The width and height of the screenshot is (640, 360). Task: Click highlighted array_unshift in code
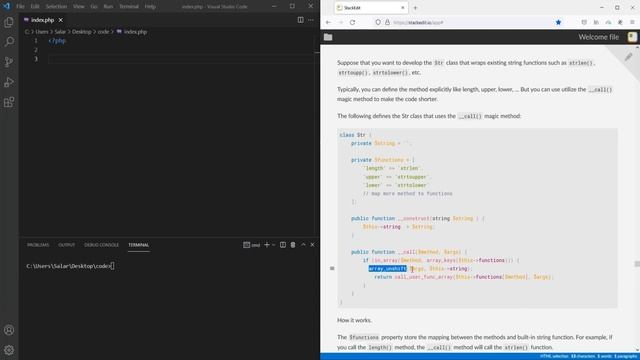coord(387,269)
